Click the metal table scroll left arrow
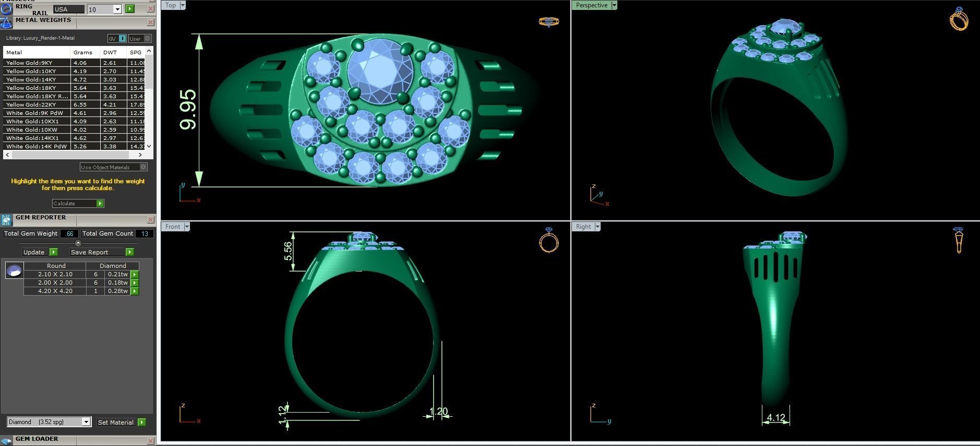980x446 pixels. (x=7, y=155)
